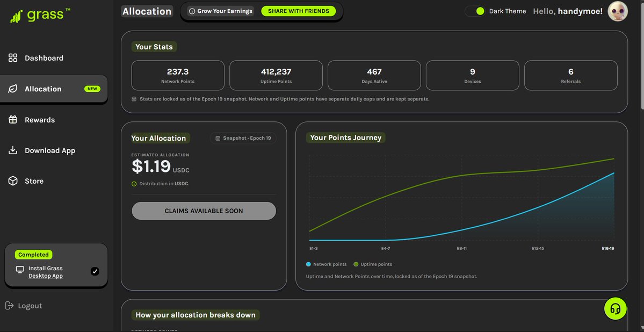Viewport: 644px width, 332px height.
Task: Click the Snapshot · Epoch 19 badge
Action: pyautogui.click(x=243, y=138)
